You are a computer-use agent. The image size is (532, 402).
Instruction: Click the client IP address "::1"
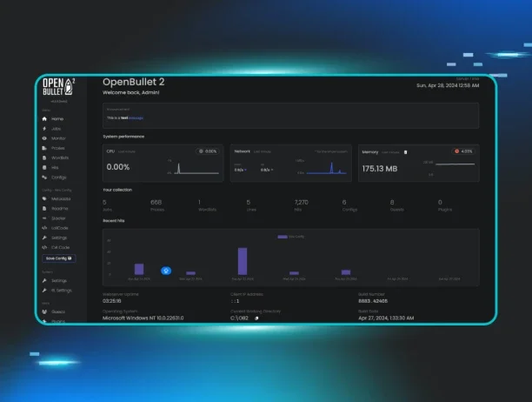tap(235, 301)
